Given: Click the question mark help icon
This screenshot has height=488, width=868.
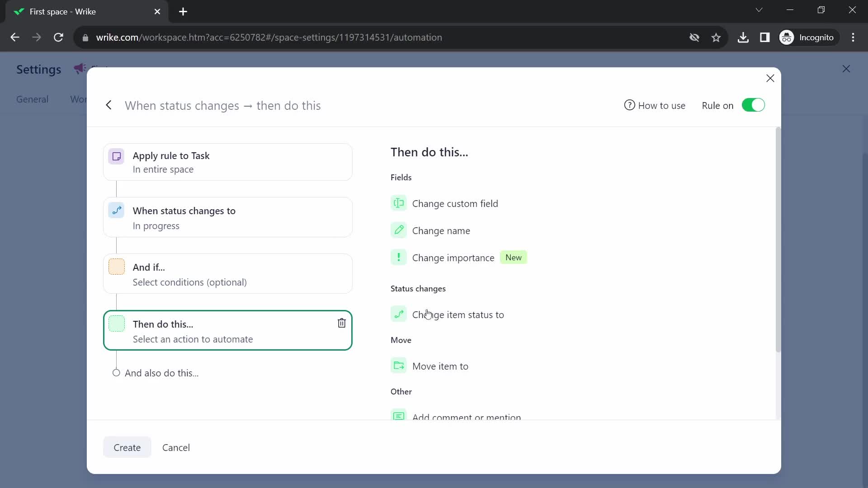Looking at the screenshot, I should [629, 105].
